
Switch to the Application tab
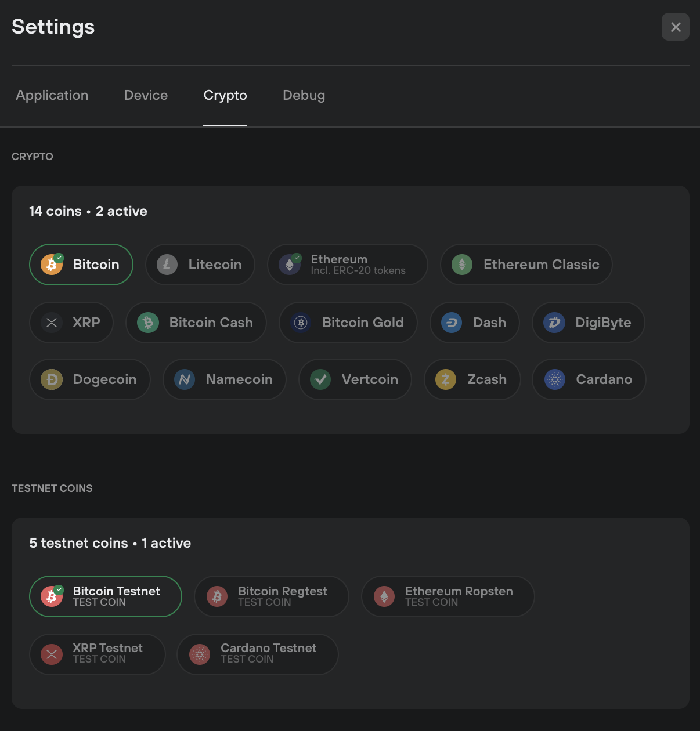point(52,95)
